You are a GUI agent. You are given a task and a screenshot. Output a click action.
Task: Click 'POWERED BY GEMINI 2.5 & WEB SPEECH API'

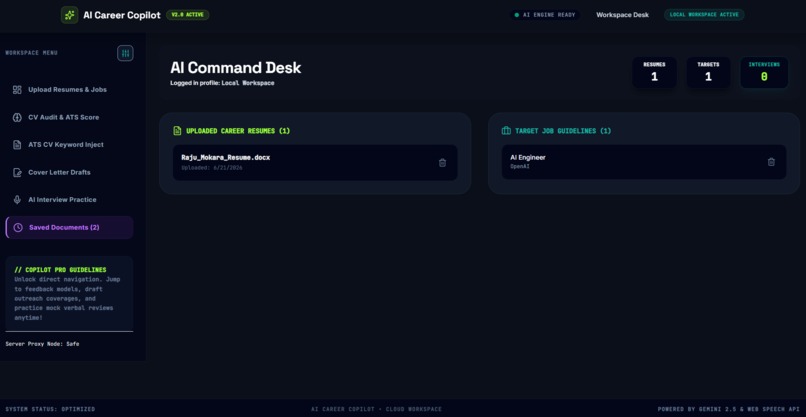729,409
